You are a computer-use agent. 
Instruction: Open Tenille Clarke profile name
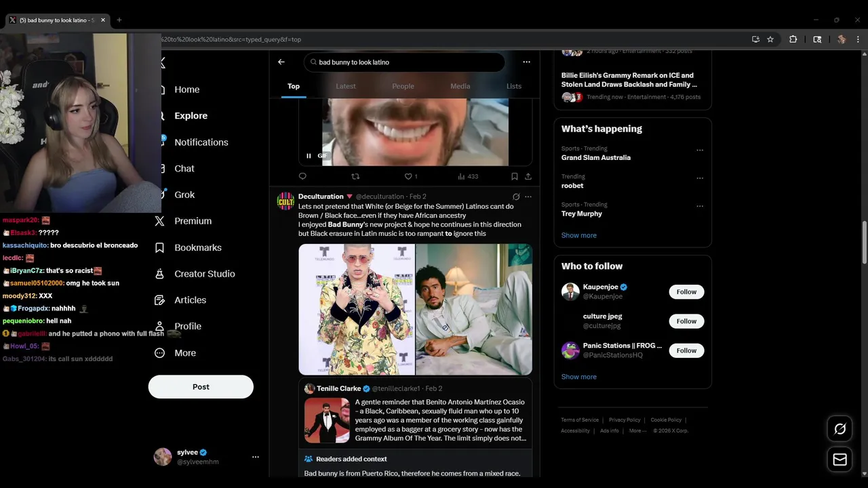pos(339,388)
